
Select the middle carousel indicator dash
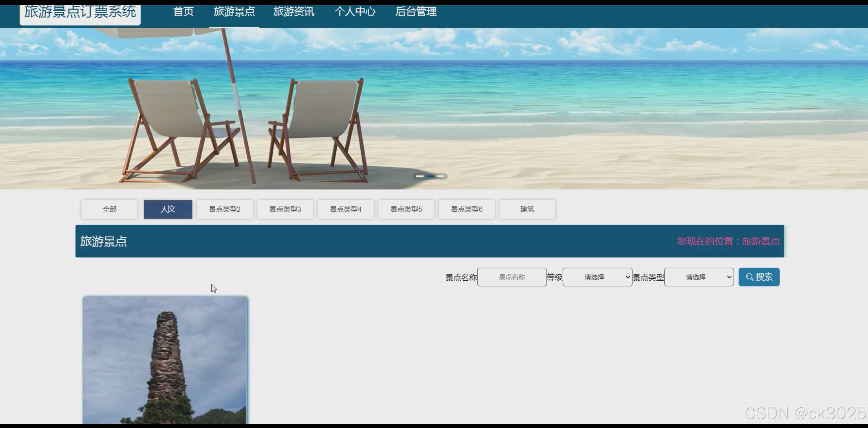click(x=430, y=177)
